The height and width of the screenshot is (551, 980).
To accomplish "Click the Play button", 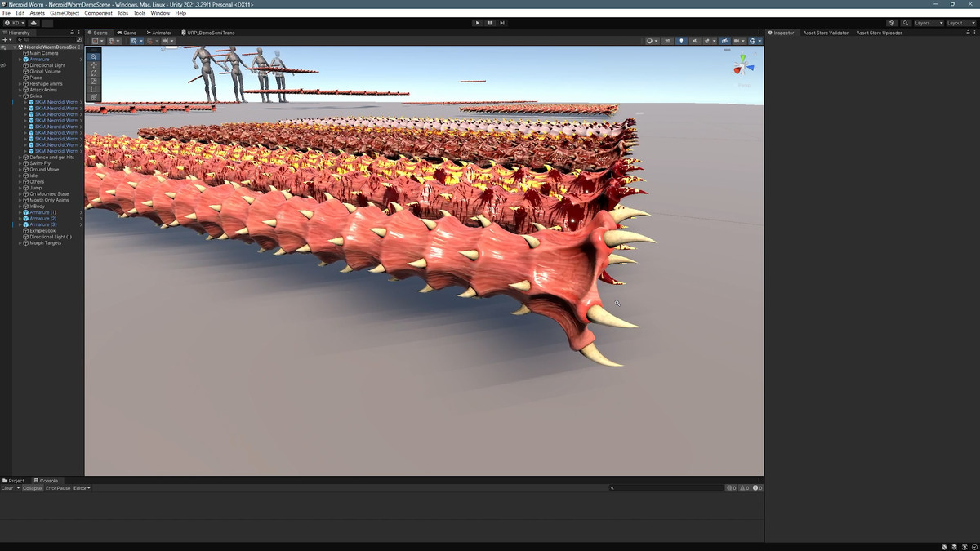I will pyautogui.click(x=478, y=23).
